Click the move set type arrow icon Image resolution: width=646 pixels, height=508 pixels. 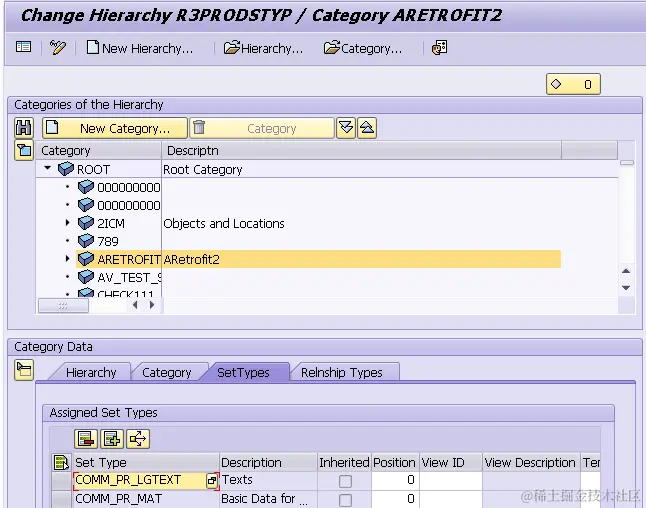coord(138,439)
